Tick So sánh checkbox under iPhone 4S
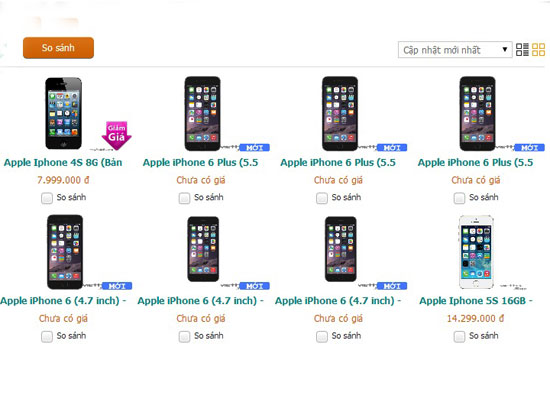This screenshot has width=550, height=415. pos(47,198)
